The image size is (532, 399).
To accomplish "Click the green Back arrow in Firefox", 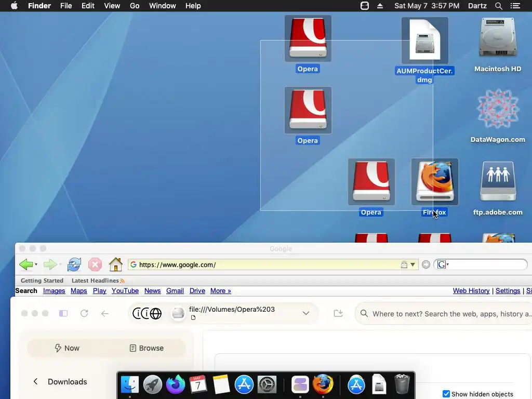I will click(x=26, y=264).
